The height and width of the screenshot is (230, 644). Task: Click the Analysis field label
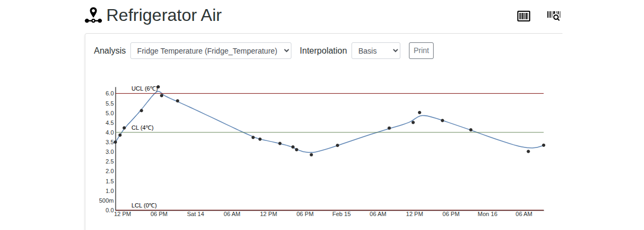click(109, 51)
